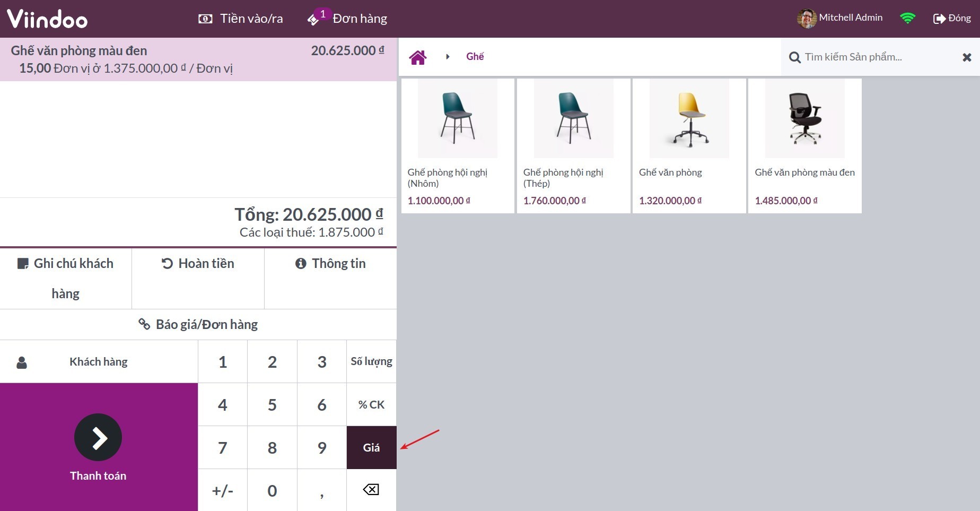
Task: Tap numpad key 8
Action: click(272, 448)
